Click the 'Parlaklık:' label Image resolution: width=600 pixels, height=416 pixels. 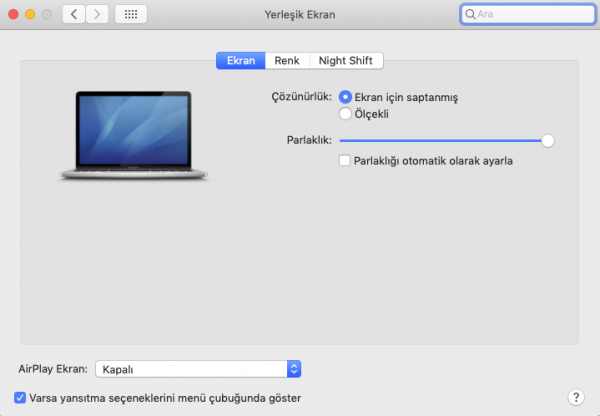(x=309, y=140)
